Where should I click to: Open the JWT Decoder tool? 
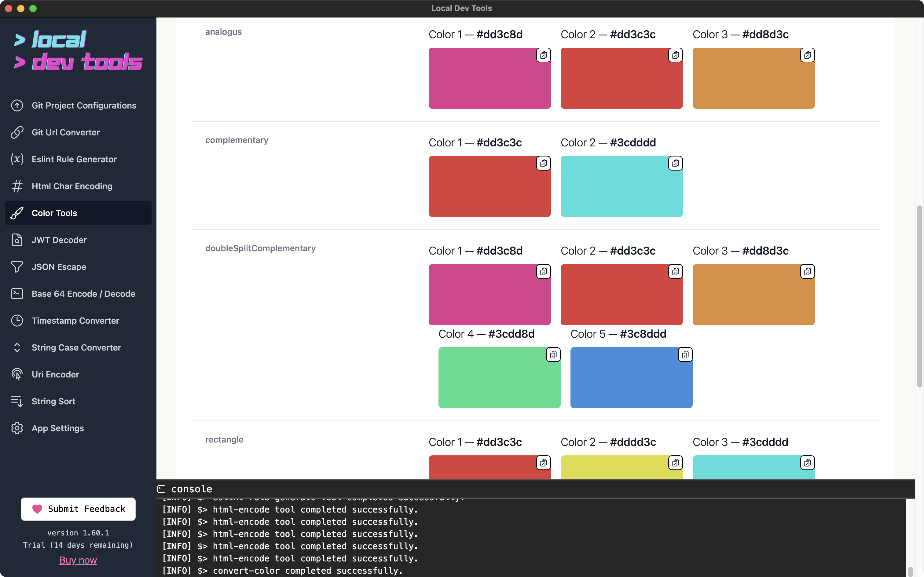tap(78, 240)
